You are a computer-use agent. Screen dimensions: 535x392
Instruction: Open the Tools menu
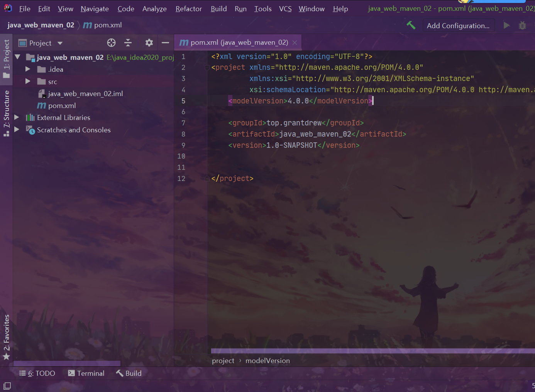263,8
